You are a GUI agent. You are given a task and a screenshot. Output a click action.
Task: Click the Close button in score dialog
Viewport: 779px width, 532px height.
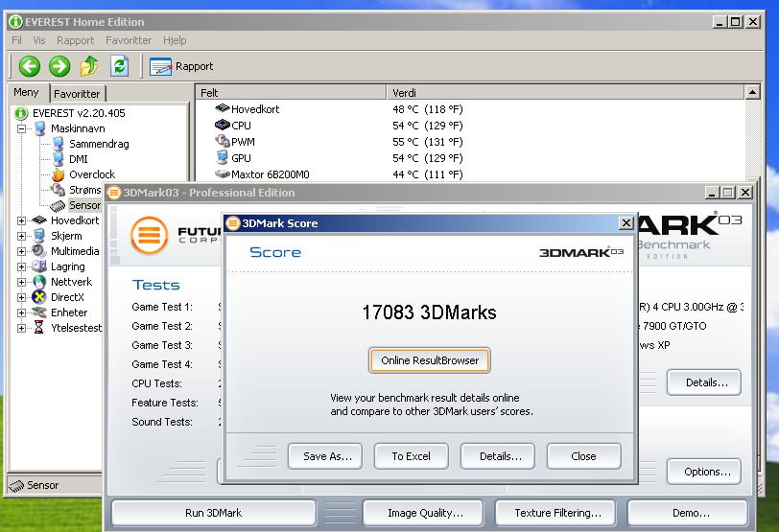point(583,456)
